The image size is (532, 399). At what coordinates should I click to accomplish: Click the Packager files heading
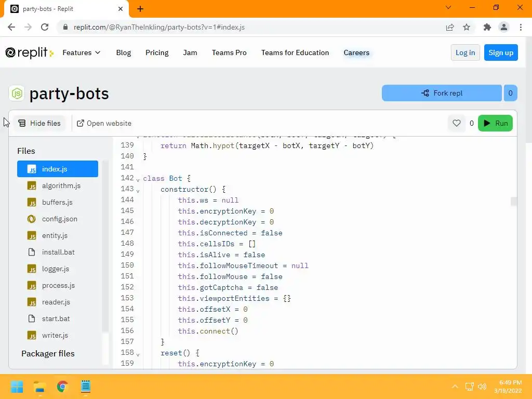tap(48, 353)
